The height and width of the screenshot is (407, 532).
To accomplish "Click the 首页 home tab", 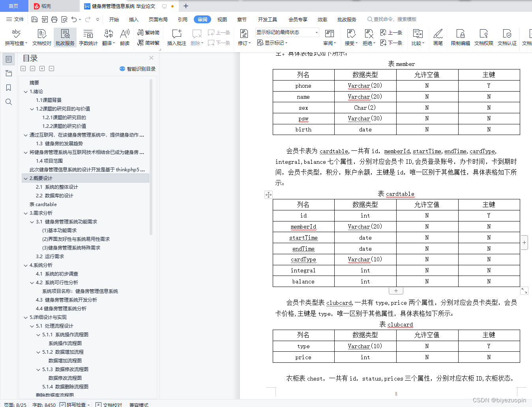I will [13, 6].
